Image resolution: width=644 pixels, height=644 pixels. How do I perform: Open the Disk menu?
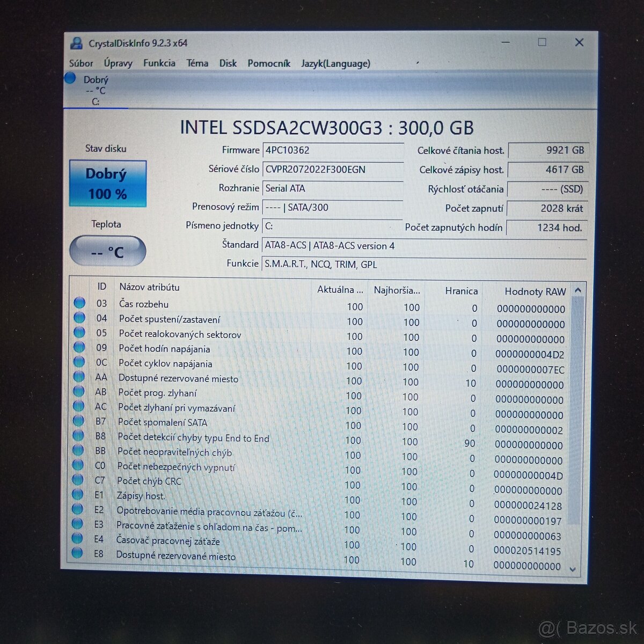pyautogui.click(x=228, y=63)
